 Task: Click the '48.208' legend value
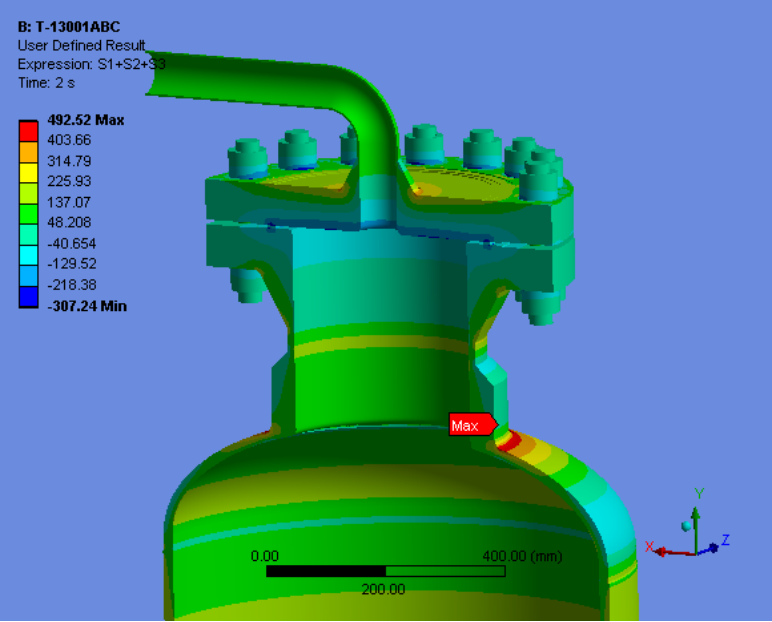coord(69,222)
